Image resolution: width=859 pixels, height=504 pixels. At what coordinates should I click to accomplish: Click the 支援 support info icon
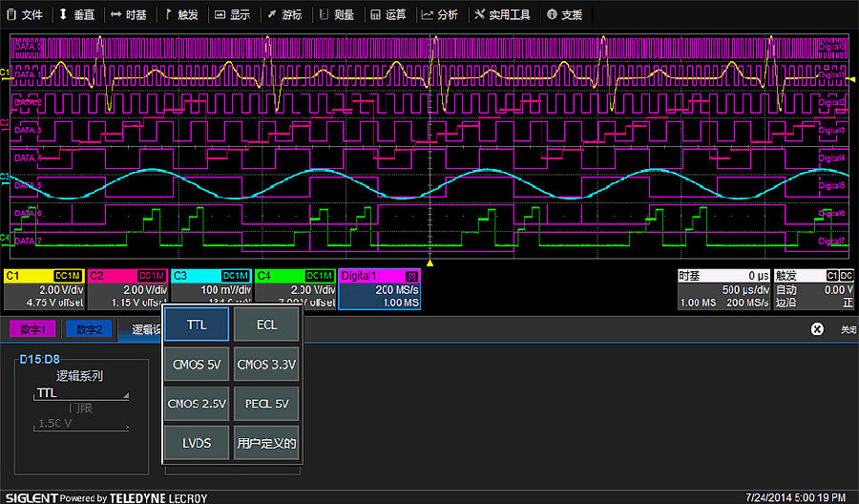[552, 14]
